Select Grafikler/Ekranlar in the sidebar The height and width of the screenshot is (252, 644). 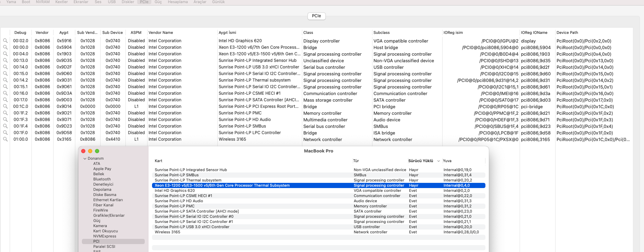109,216
